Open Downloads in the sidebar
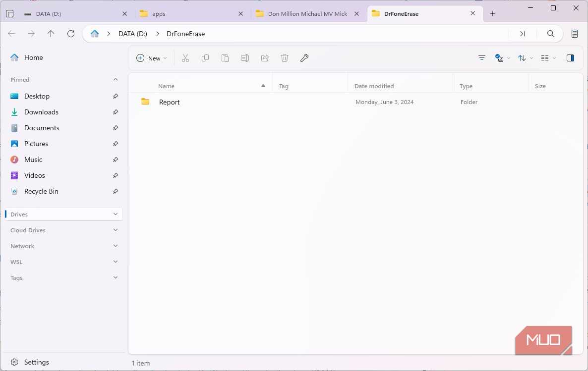 64,112
